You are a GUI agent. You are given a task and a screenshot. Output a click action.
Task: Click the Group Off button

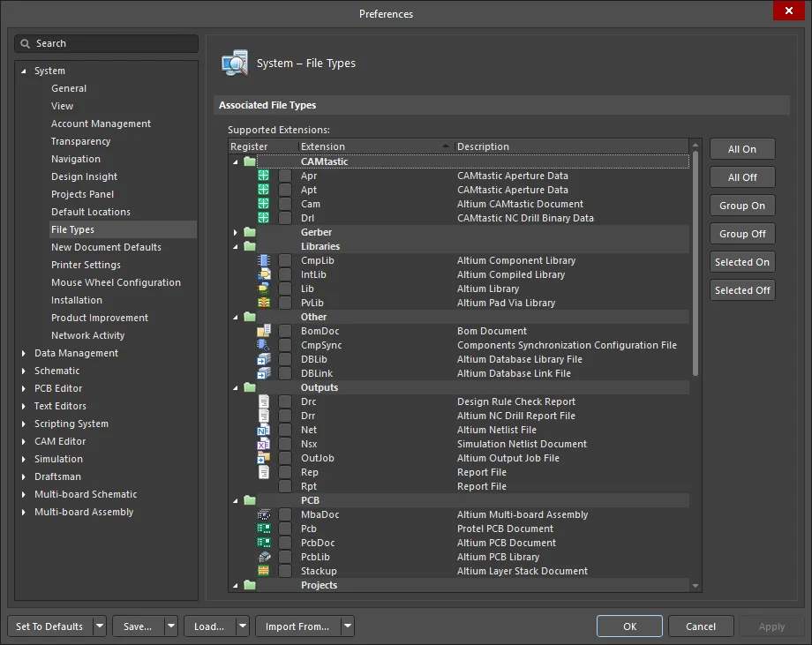pos(742,234)
